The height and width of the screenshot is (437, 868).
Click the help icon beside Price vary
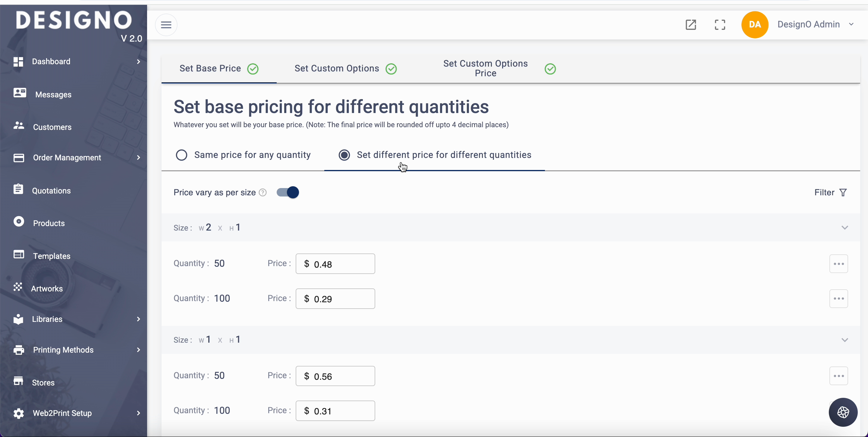tap(263, 192)
